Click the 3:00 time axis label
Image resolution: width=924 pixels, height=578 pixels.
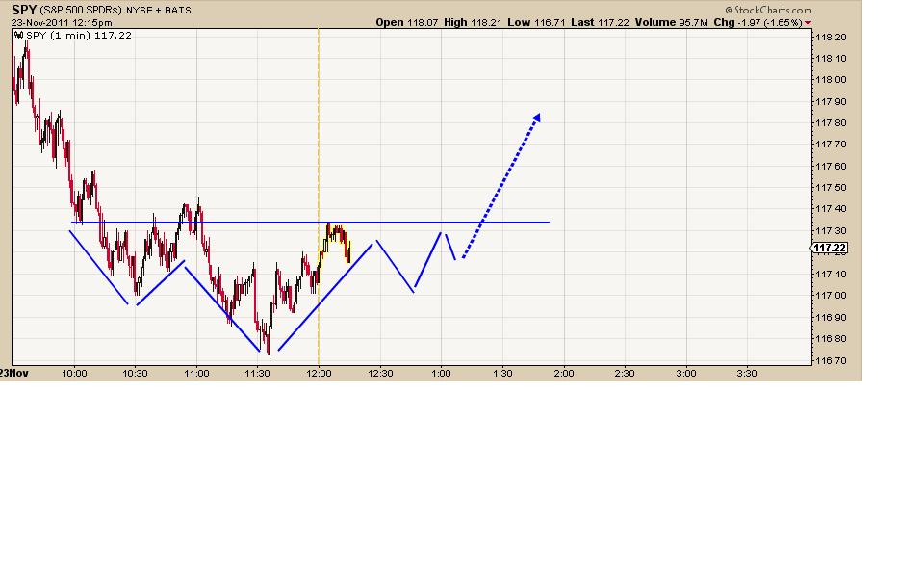click(x=686, y=374)
